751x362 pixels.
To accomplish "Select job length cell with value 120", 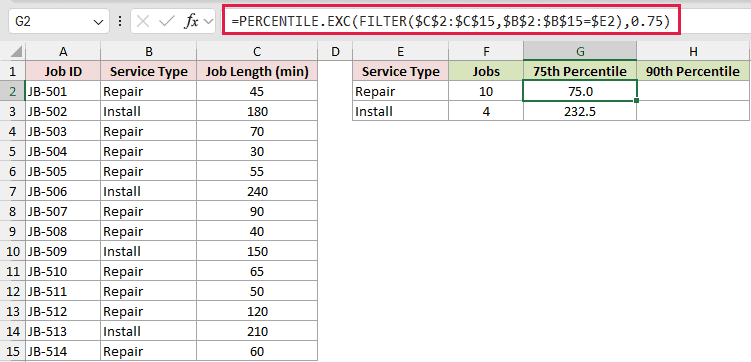I will coord(257,311).
